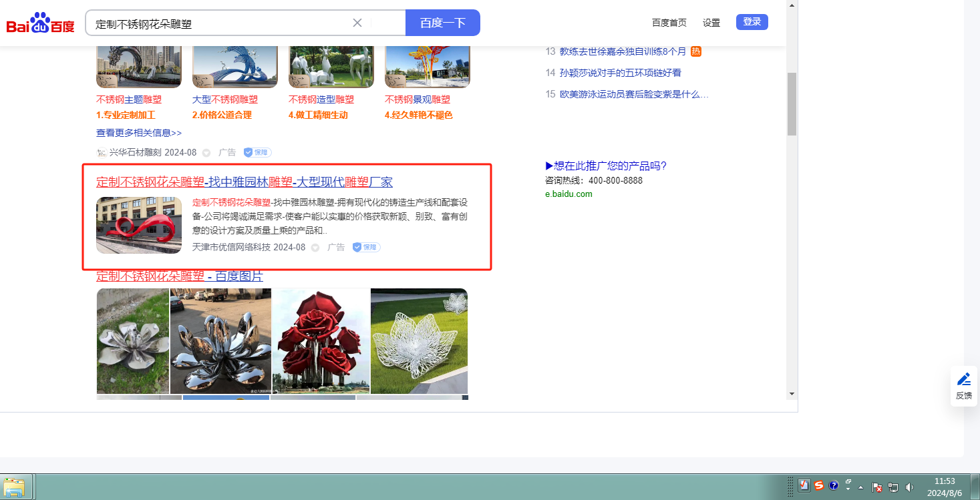Open the 不锈钢造型雕塑 link
The height and width of the screenshot is (500, 980).
click(321, 99)
